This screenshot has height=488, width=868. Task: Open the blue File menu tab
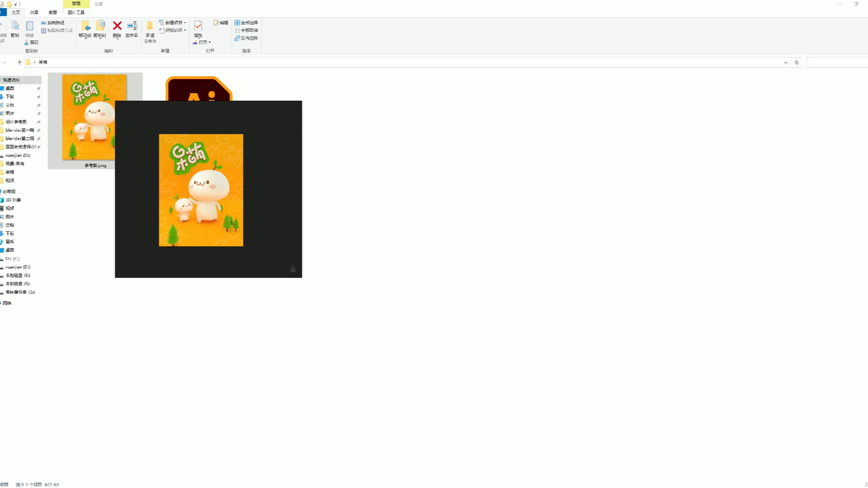[3, 12]
